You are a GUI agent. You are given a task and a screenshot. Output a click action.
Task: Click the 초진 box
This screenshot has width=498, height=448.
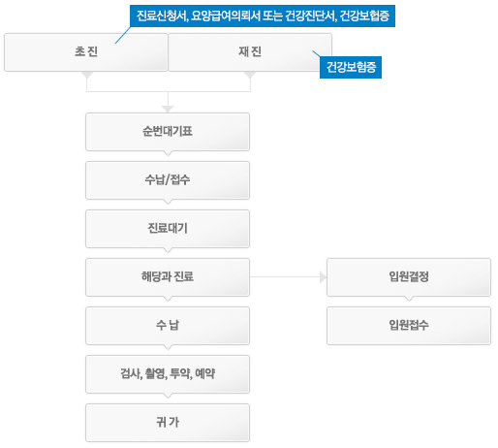(x=86, y=52)
